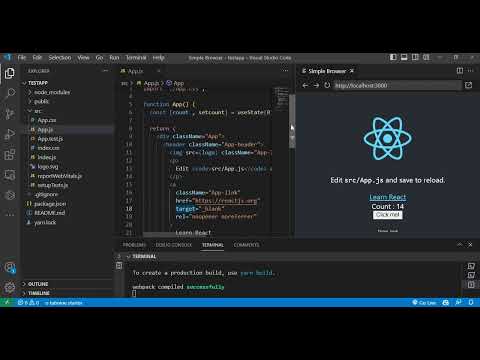Open the Selection menu
The width and height of the screenshot is (480, 360).
coord(60,57)
